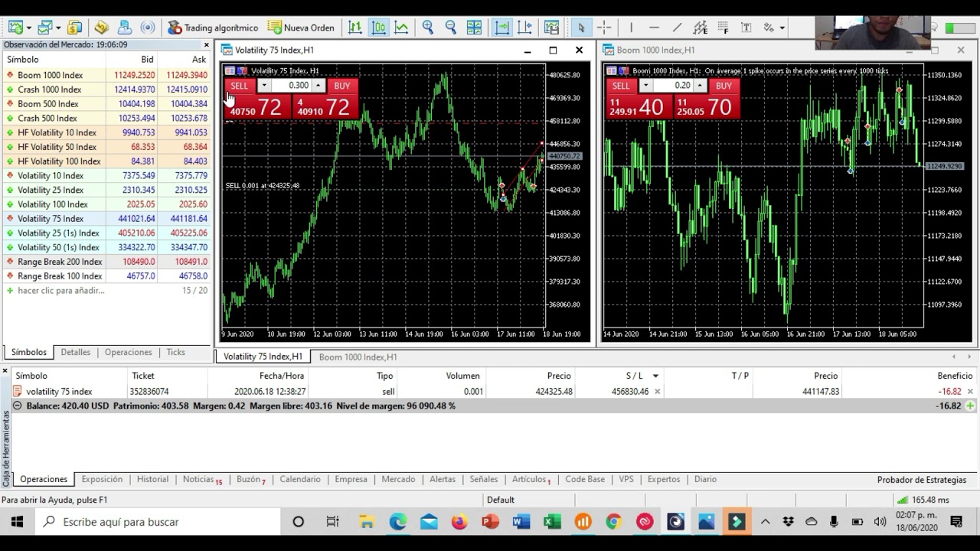980x551 pixels.
Task: Click 'hacer clic para añadir' to add symbol
Action: tap(61, 290)
